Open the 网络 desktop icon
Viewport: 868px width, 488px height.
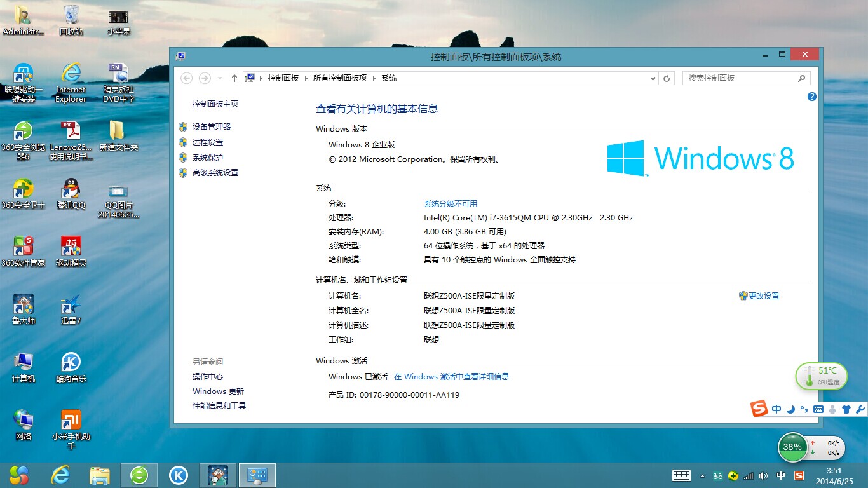(24, 425)
